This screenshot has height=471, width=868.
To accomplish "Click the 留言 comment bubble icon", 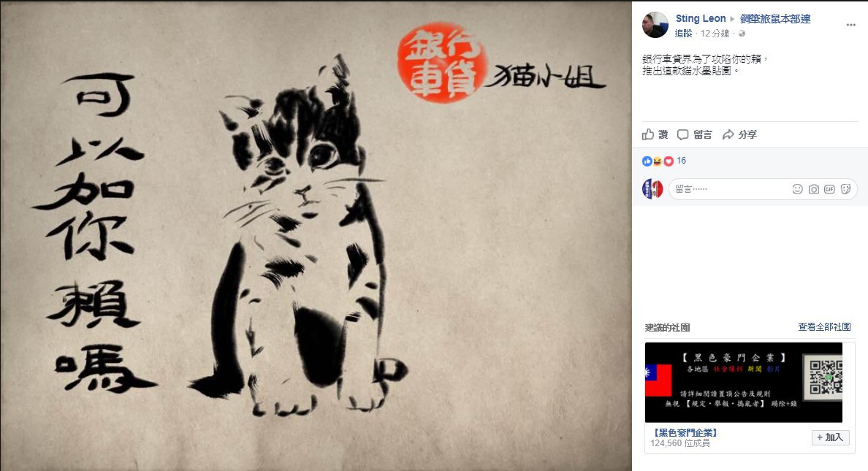I will [x=683, y=134].
